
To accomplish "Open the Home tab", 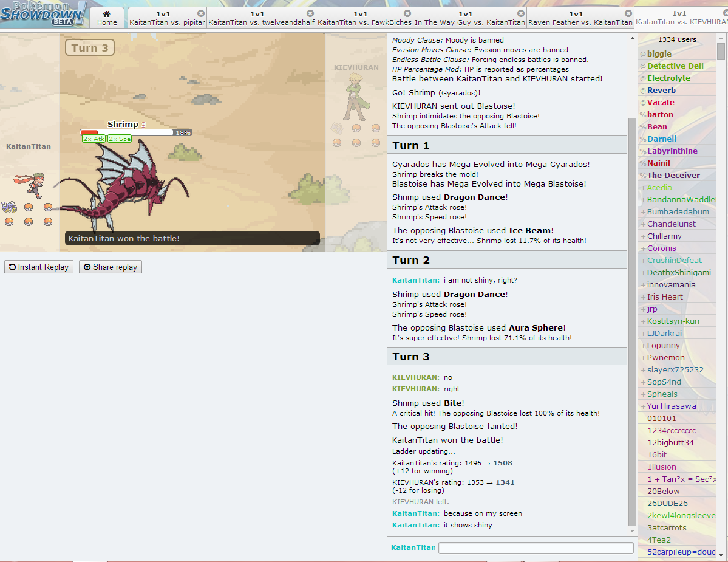I will click(107, 18).
